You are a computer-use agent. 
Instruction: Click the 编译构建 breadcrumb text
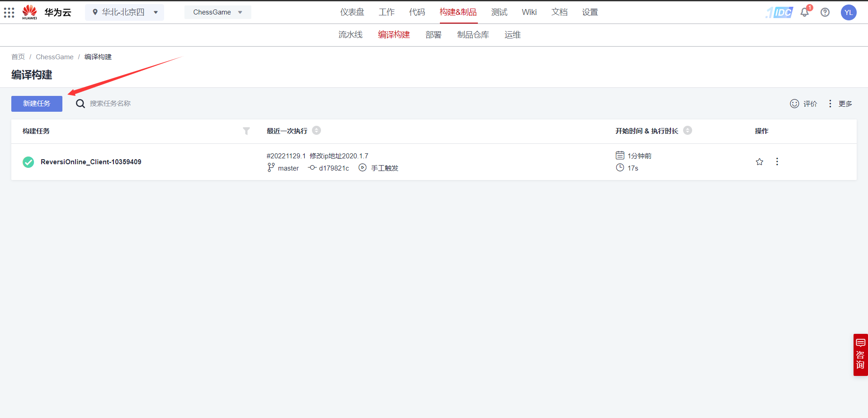coord(98,57)
